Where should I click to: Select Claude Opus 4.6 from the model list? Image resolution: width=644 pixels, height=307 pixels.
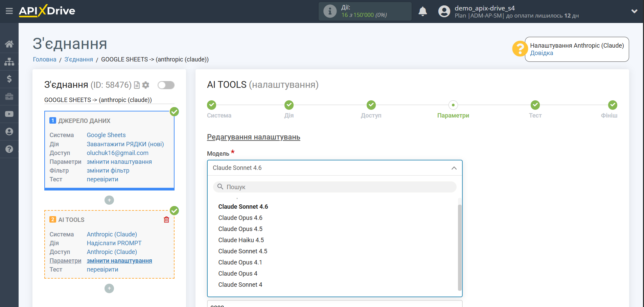[240, 218]
